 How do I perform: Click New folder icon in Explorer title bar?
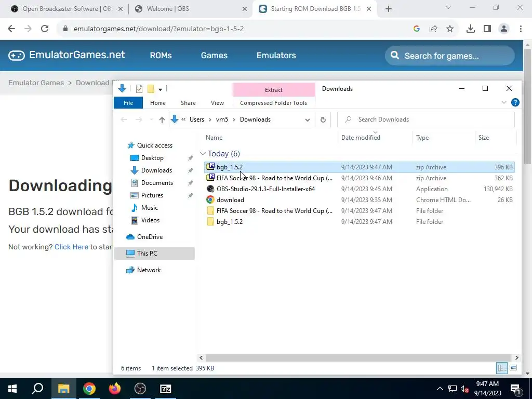[151, 89]
